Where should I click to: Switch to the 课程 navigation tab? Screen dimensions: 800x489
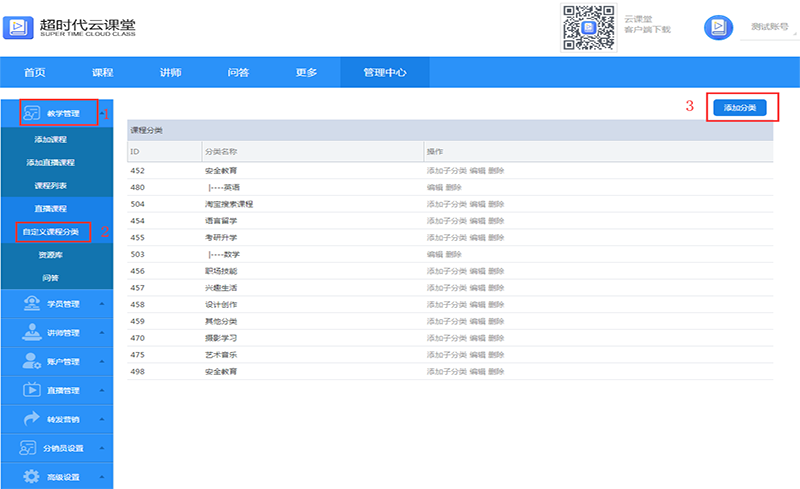[102, 72]
